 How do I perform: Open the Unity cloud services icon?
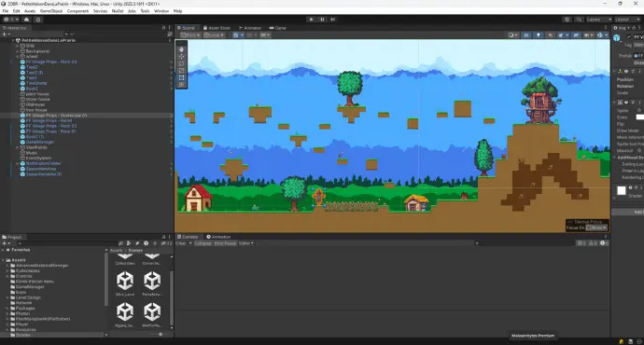click(27, 20)
